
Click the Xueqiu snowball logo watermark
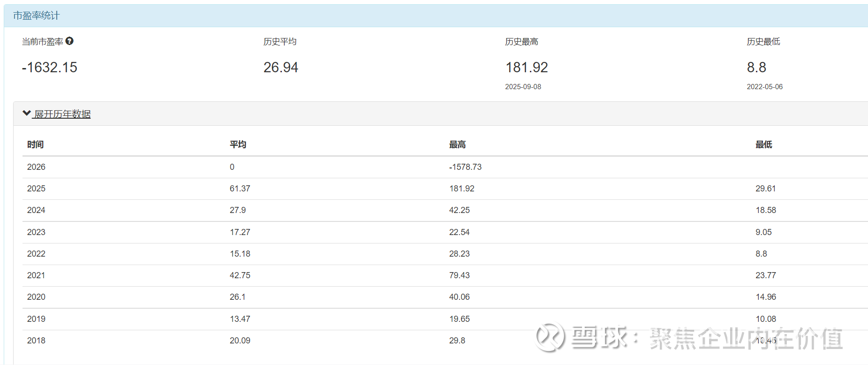[x=550, y=337]
